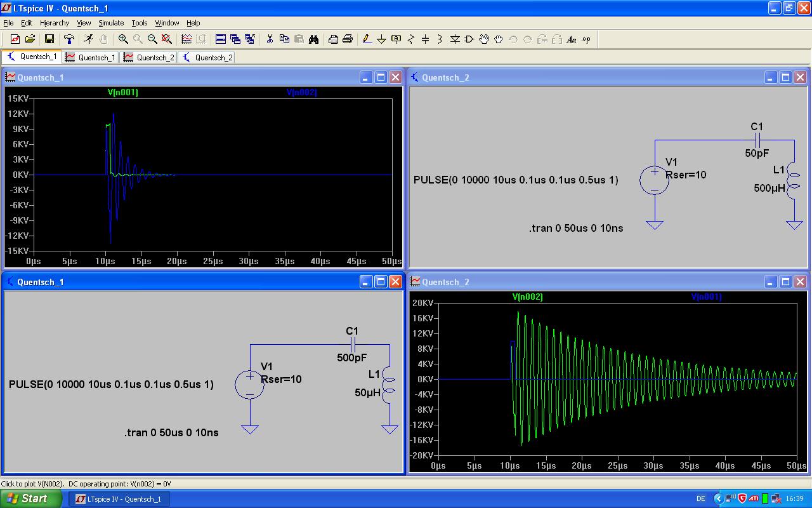The width and height of the screenshot is (812, 508).
Task: Save the file with the floppy disk icon
Action: tap(49, 39)
